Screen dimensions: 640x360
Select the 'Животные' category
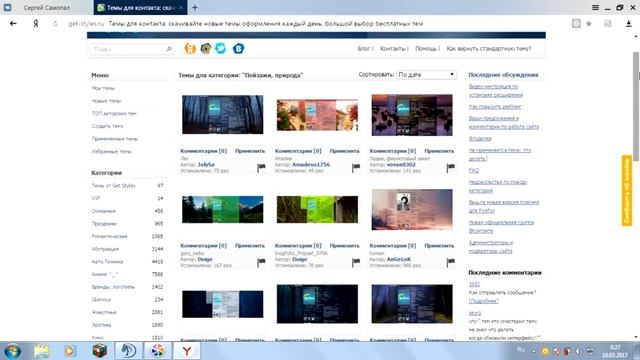click(104, 312)
